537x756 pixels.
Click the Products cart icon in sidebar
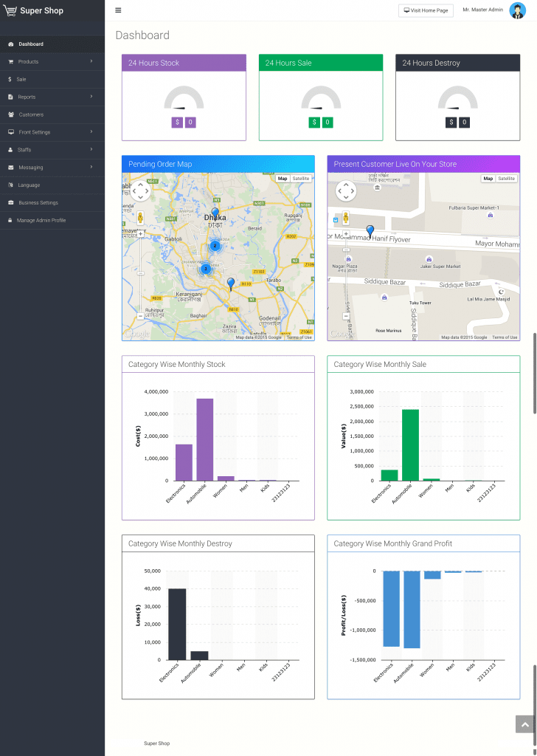pyautogui.click(x=10, y=62)
